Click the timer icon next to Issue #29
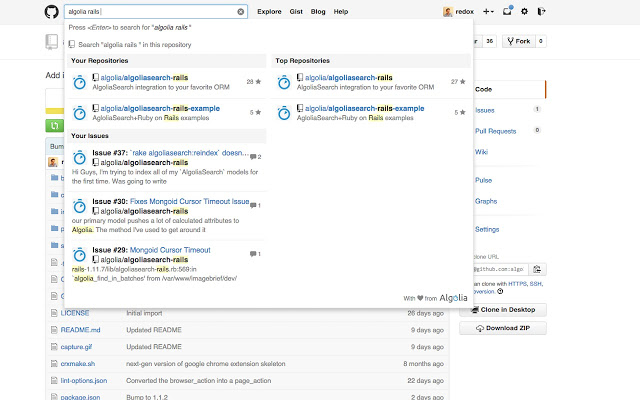The width and height of the screenshot is (640, 400). click(80, 255)
